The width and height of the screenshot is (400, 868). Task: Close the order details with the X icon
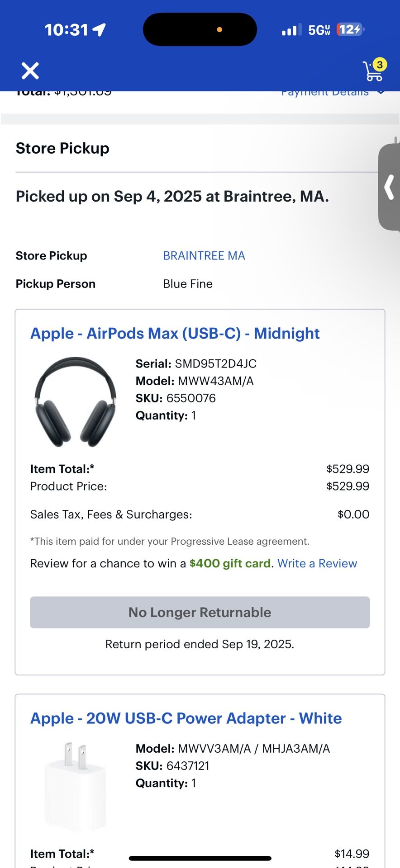tap(30, 71)
